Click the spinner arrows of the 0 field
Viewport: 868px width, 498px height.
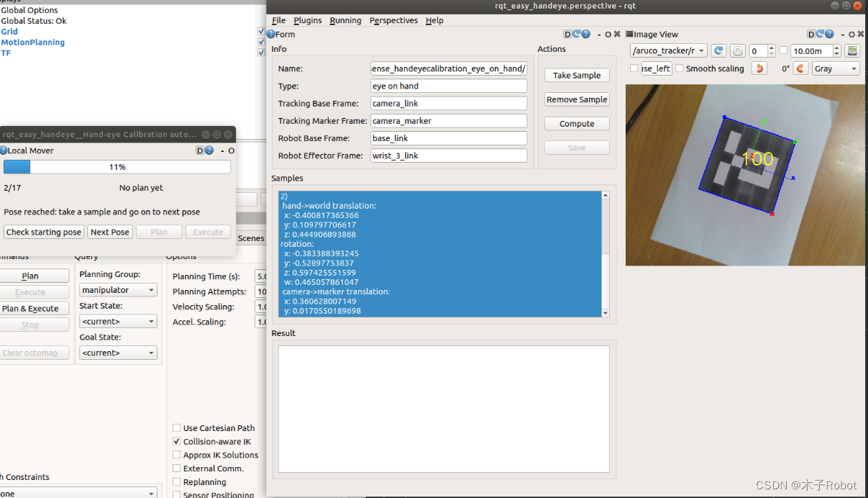tap(772, 51)
